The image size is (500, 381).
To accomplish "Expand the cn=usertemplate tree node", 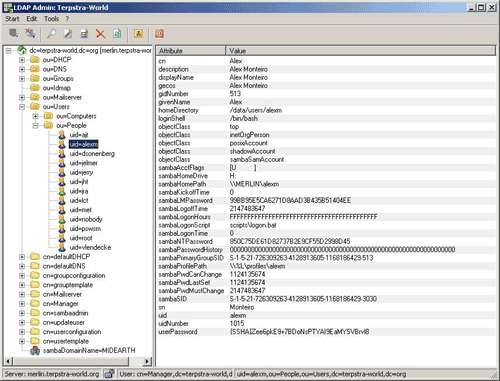I will [22, 341].
